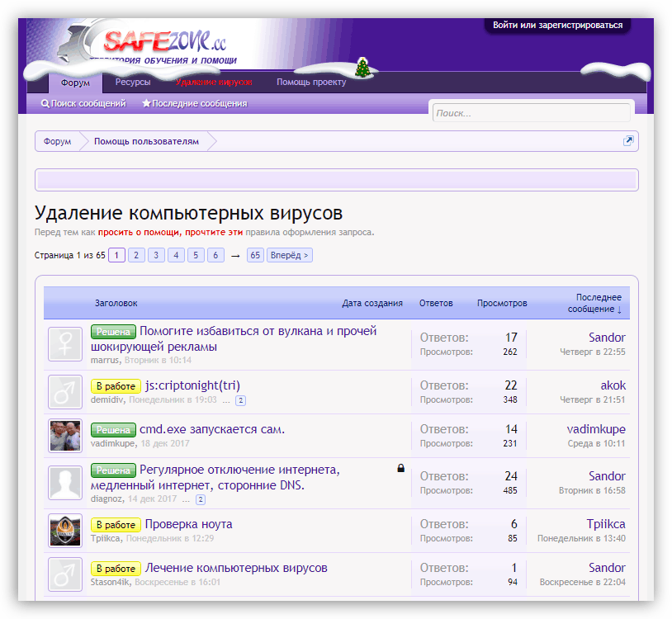Click diagnoz default silhouette avatar
The width and height of the screenshot is (672, 619).
click(x=65, y=483)
